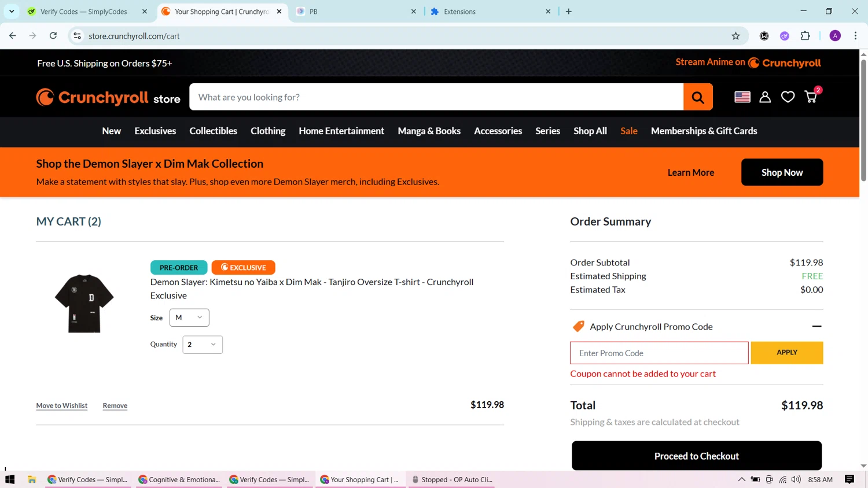Image resolution: width=868 pixels, height=488 pixels.
Task: Collapse the Apply Crunchyroll Promo Code section
Action: click(816, 327)
